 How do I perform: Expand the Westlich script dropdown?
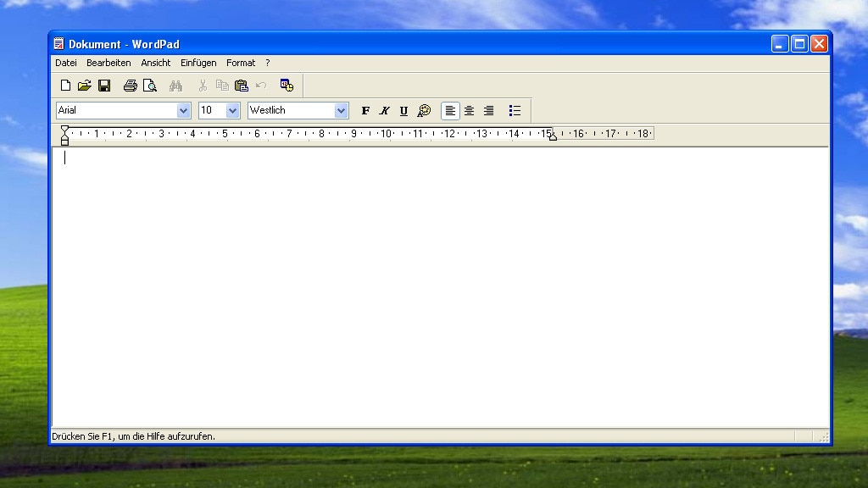(341, 110)
